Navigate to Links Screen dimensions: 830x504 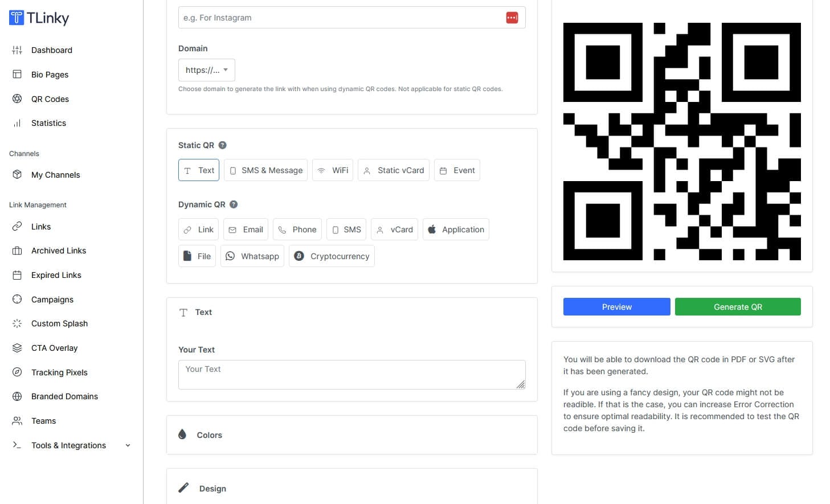click(41, 227)
